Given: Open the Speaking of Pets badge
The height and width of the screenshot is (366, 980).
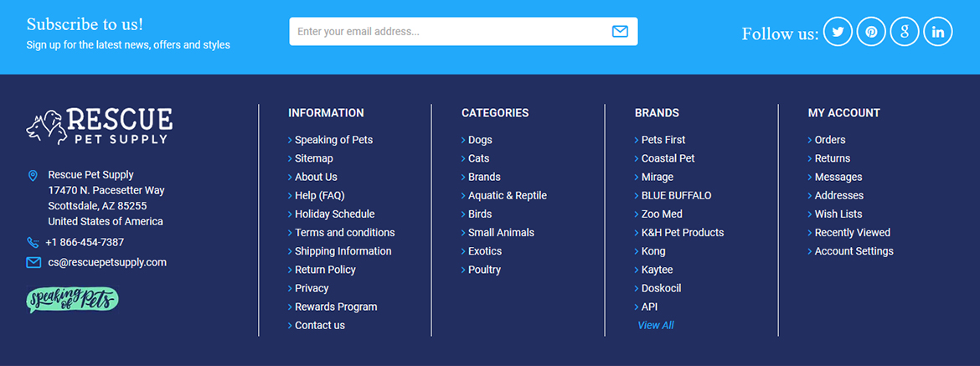Looking at the screenshot, I should coord(73,300).
